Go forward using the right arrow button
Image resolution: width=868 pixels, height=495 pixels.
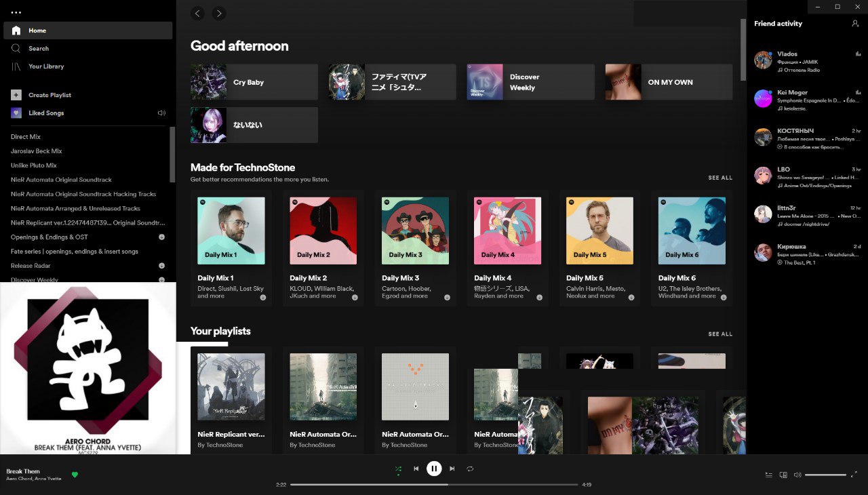[218, 13]
